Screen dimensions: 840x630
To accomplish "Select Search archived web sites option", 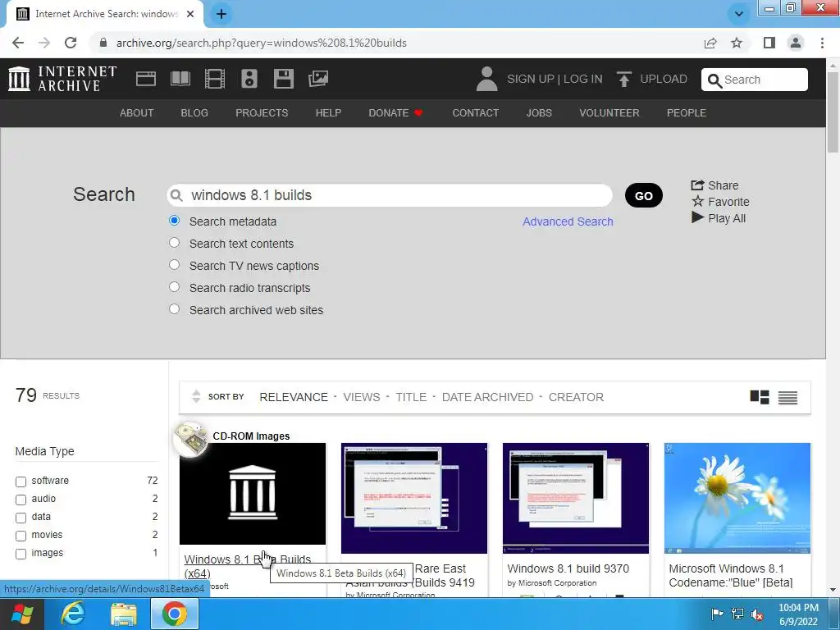I will pos(174,309).
